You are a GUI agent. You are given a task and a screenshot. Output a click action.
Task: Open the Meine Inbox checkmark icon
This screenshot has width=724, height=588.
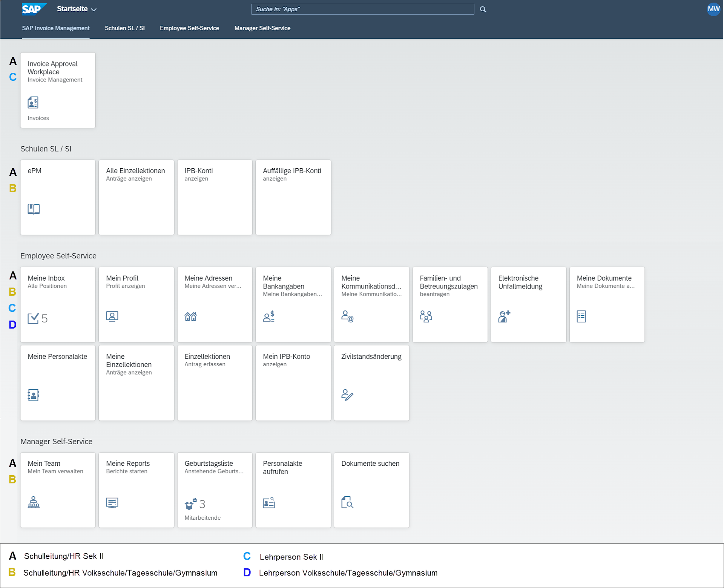[x=33, y=318]
